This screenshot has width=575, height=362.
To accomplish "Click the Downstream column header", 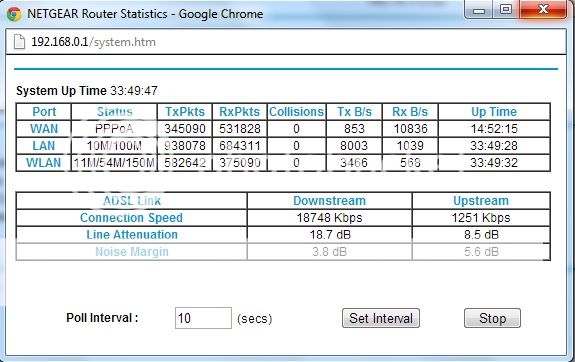I will coord(329,201).
